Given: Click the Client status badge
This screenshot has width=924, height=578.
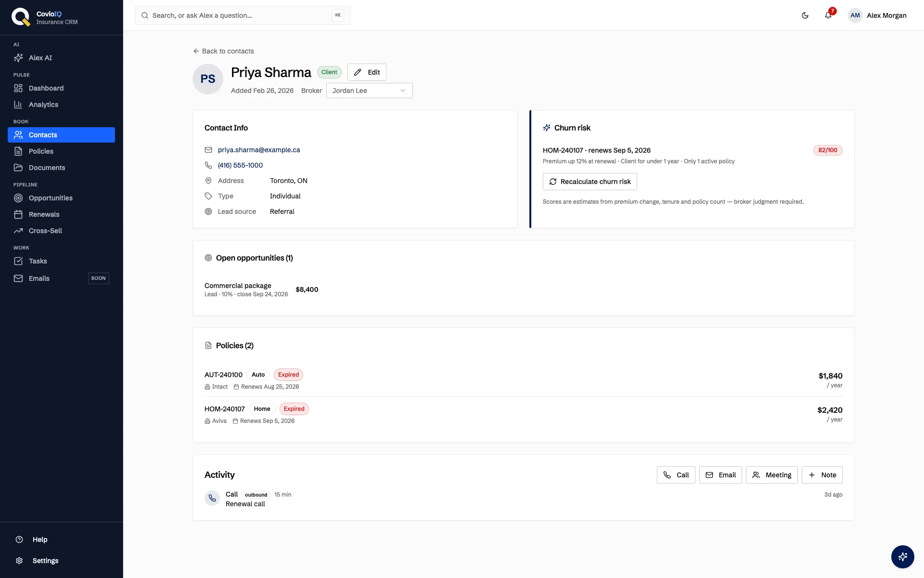Looking at the screenshot, I should point(329,72).
